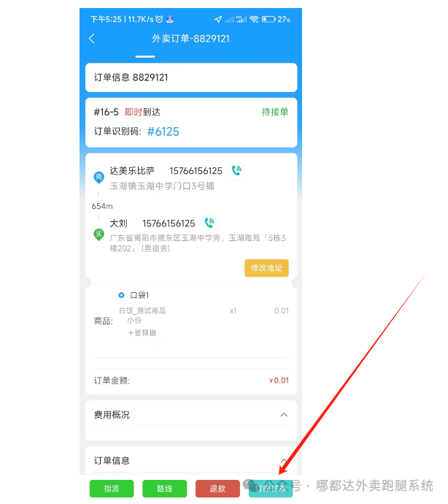Tap the alarm clock status icon
The image size is (448, 504).
(159, 19)
